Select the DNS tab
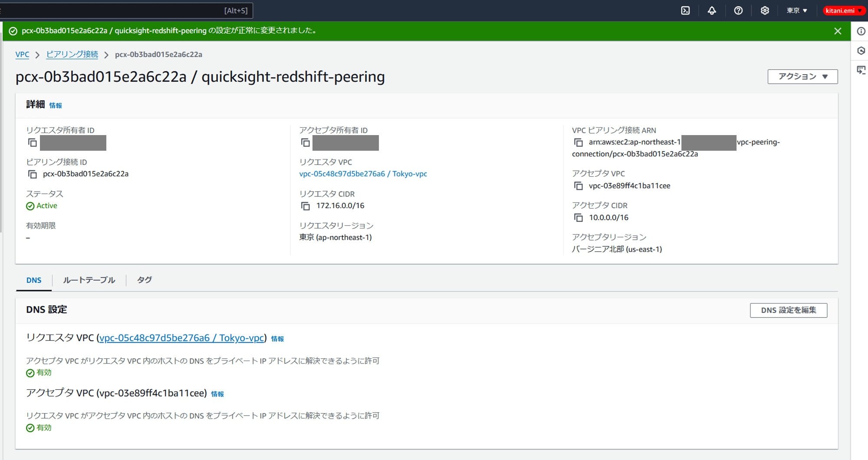The width and height of the screenshot is (868, 460). 34,280
